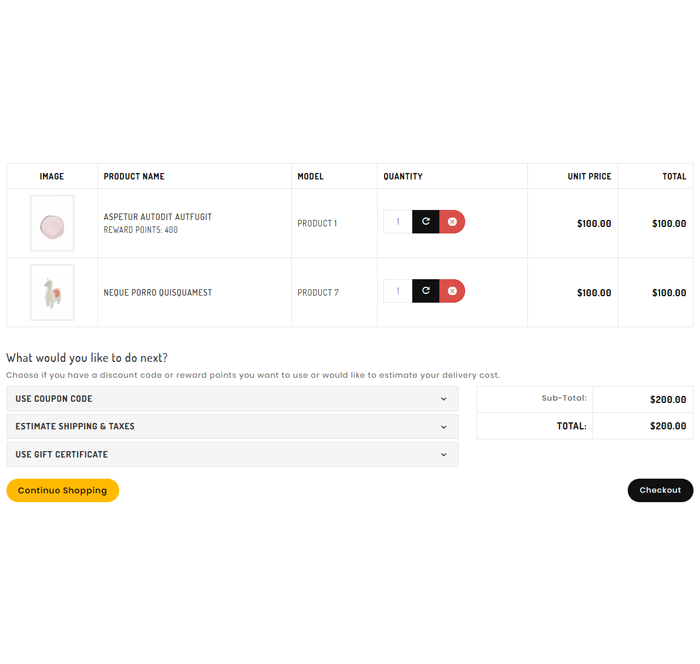Click the Quantity column header
Viewport: 700px width, 664px height.
(403, 177)
